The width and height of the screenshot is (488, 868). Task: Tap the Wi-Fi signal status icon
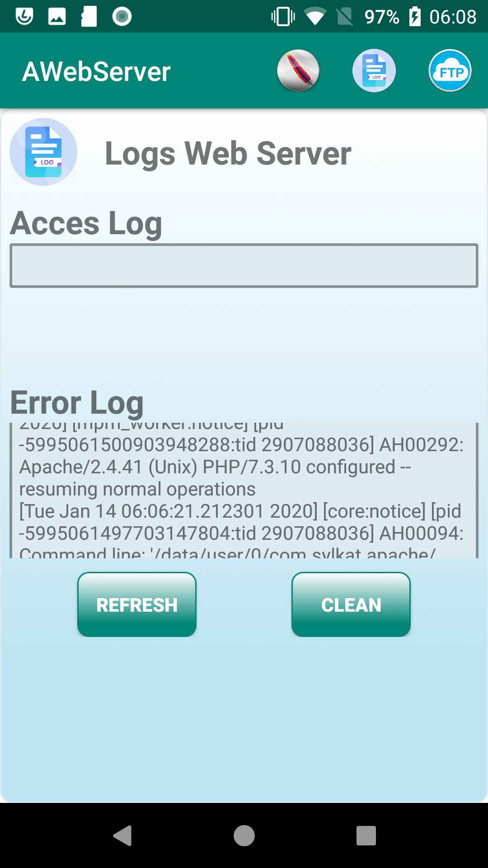click(315, 17)
